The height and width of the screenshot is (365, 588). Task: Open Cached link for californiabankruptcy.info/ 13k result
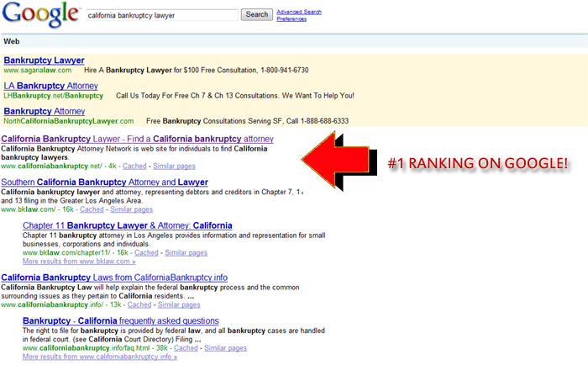(x=139, y=304)
